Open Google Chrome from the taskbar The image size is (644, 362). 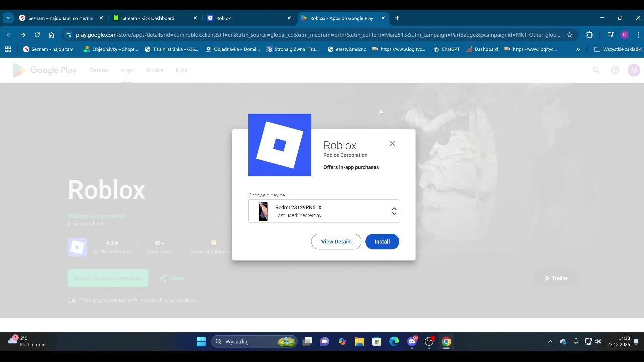coord(446,342)
